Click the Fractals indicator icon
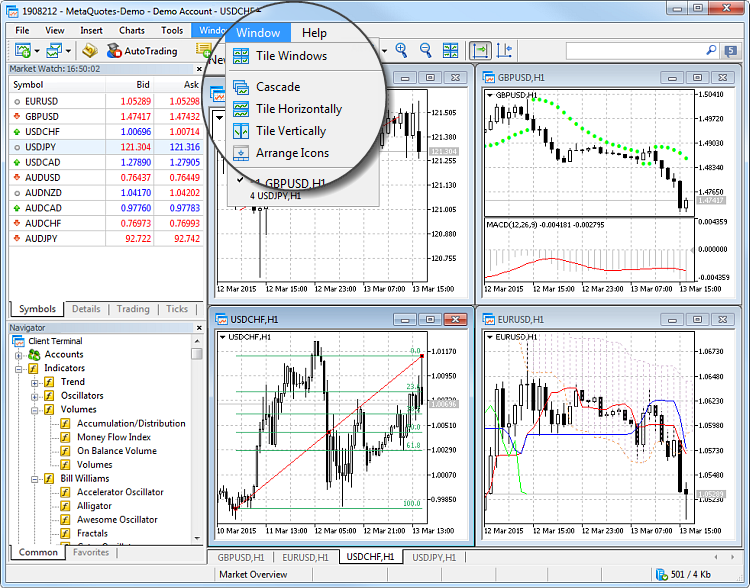The width and height of the screenshot is (750, 588). point(65,533)
